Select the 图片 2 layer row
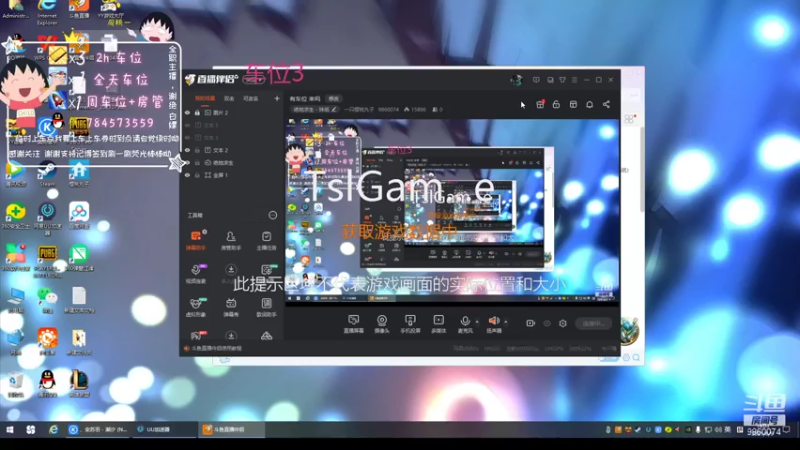 [x=232, y=112]
